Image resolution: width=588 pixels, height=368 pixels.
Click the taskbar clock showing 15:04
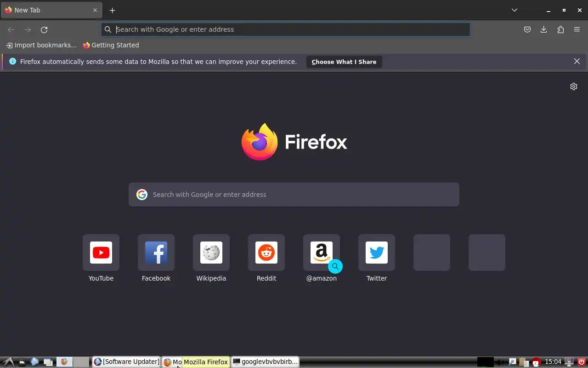pyautogui.click(x=554, y=362)
